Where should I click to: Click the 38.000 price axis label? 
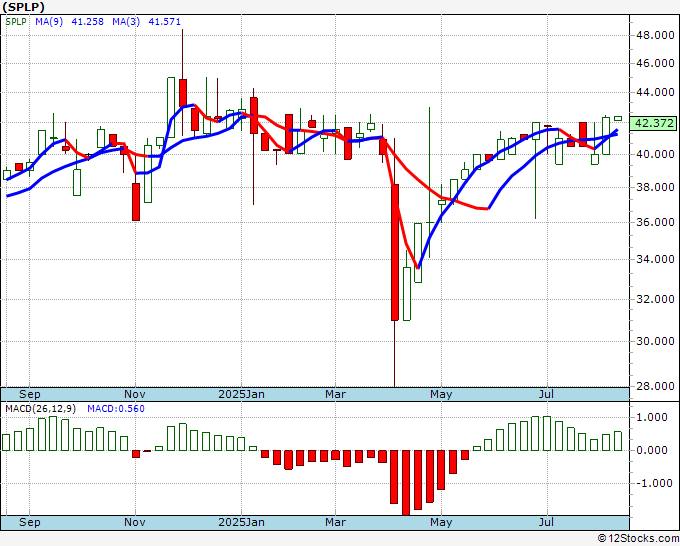[655, 187]
